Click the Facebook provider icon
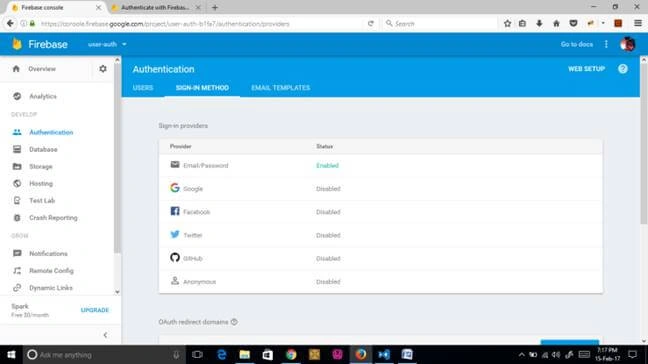The image size is (648, 364). pos(175,211)
